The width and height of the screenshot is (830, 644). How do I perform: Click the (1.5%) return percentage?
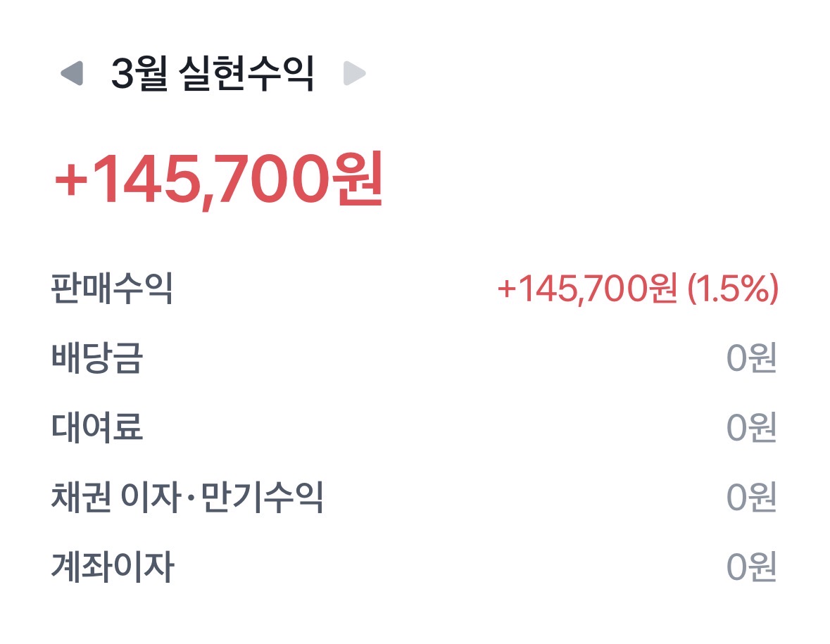[733, 289]
